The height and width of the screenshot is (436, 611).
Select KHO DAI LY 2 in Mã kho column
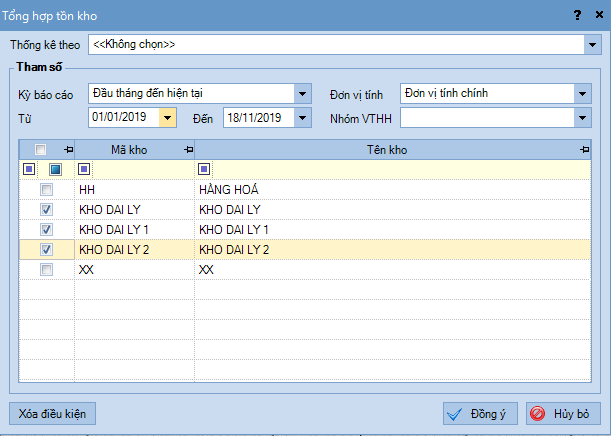coord(134,249)
